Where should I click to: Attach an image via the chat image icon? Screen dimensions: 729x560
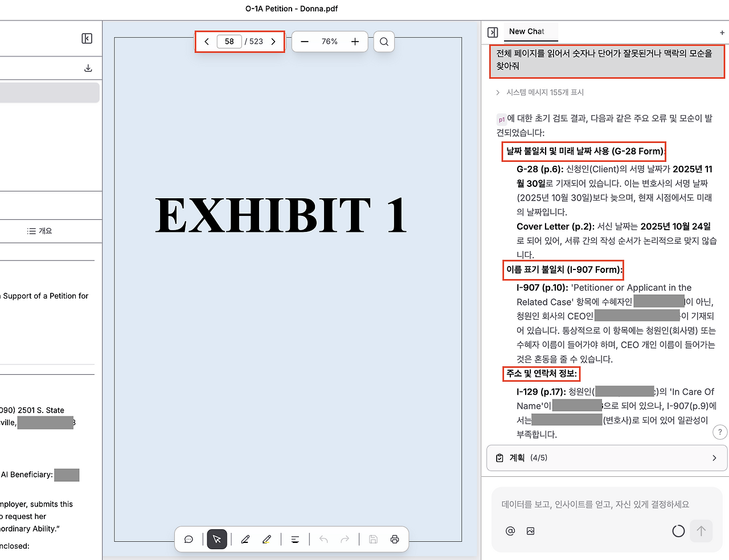click(x=530, y=531)
